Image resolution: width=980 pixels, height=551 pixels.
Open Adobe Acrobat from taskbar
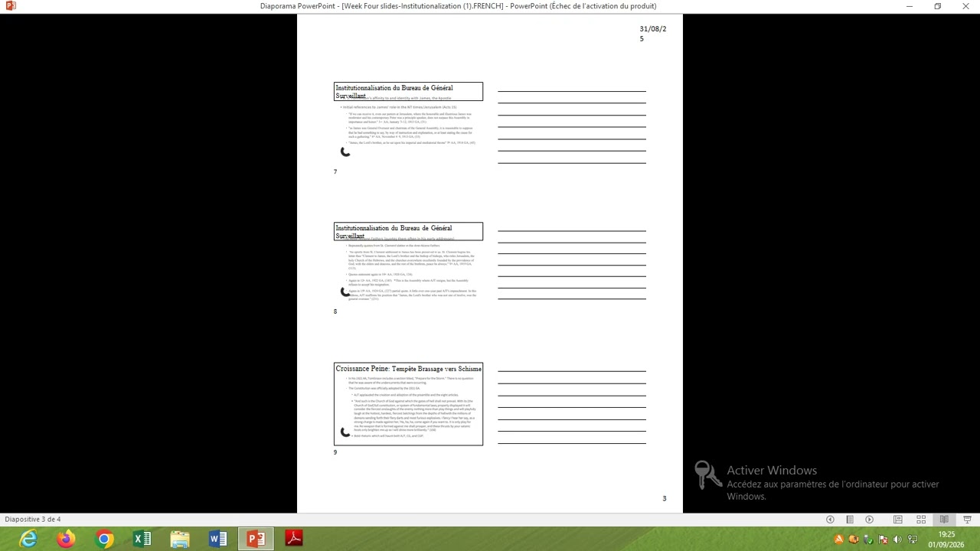click(x=293, y=539)
